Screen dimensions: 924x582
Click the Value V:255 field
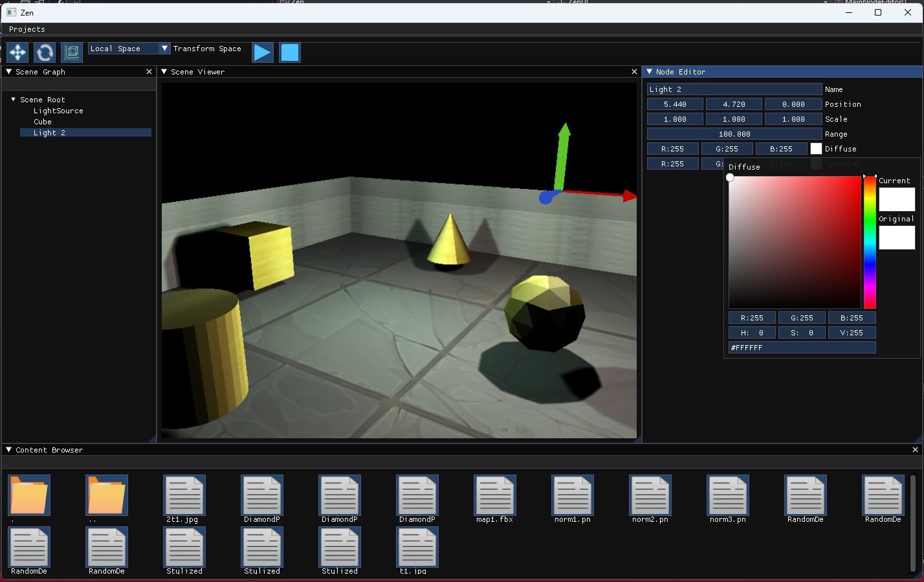852,333
